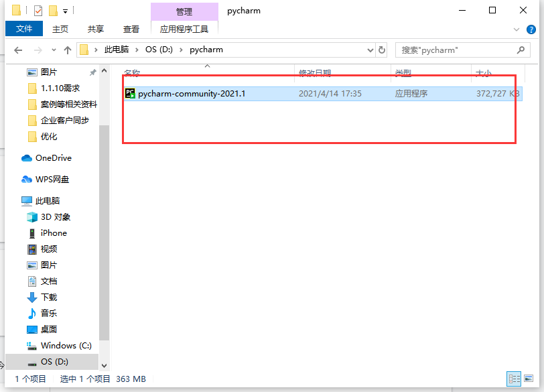Open the 文件 ribbon tab
The image size is (544, 392).
(x=24, y=29)
